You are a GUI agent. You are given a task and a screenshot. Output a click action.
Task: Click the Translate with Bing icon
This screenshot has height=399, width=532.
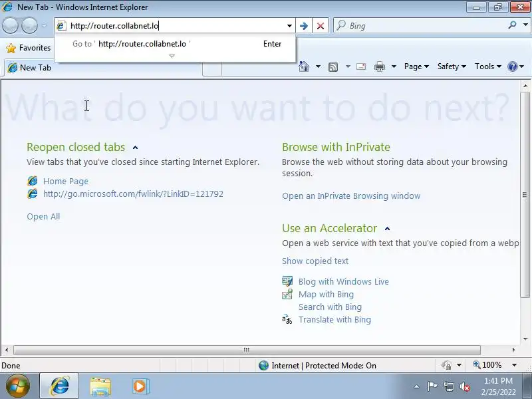(x=287, y=319)
